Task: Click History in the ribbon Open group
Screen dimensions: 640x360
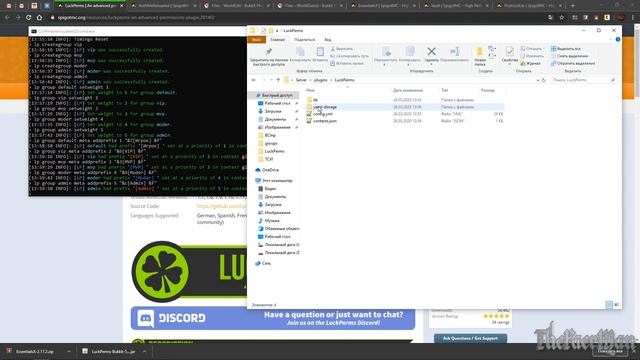Action: tap(530, 63)
